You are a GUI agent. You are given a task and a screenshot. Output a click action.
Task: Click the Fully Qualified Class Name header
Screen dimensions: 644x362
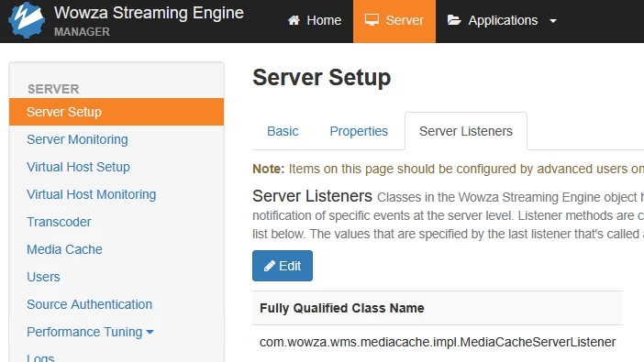(x=341, y=308)
